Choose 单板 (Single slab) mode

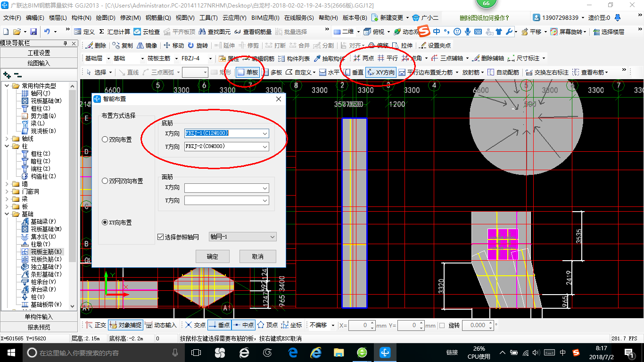pos(248,72)
